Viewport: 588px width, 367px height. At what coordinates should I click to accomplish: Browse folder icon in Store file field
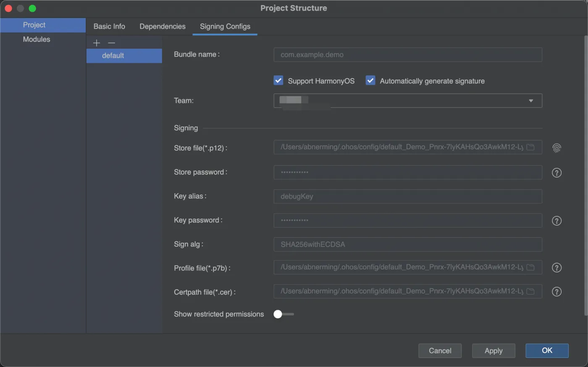tap(530, 147)
